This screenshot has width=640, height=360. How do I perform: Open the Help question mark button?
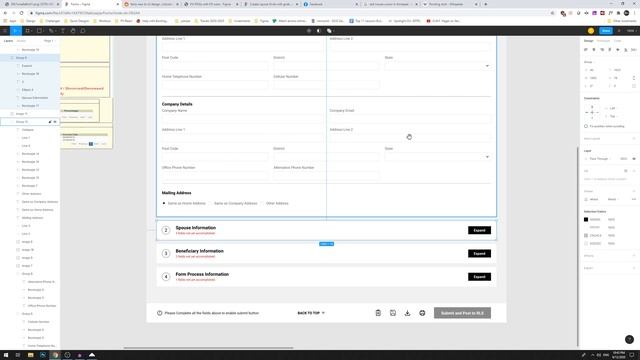tap(629, 339)
